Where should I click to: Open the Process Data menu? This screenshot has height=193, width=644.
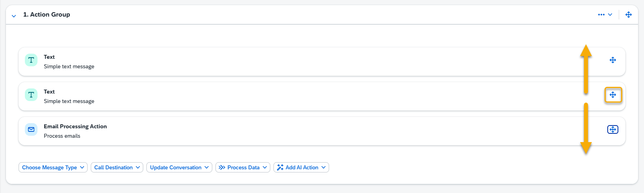(243, 167)
